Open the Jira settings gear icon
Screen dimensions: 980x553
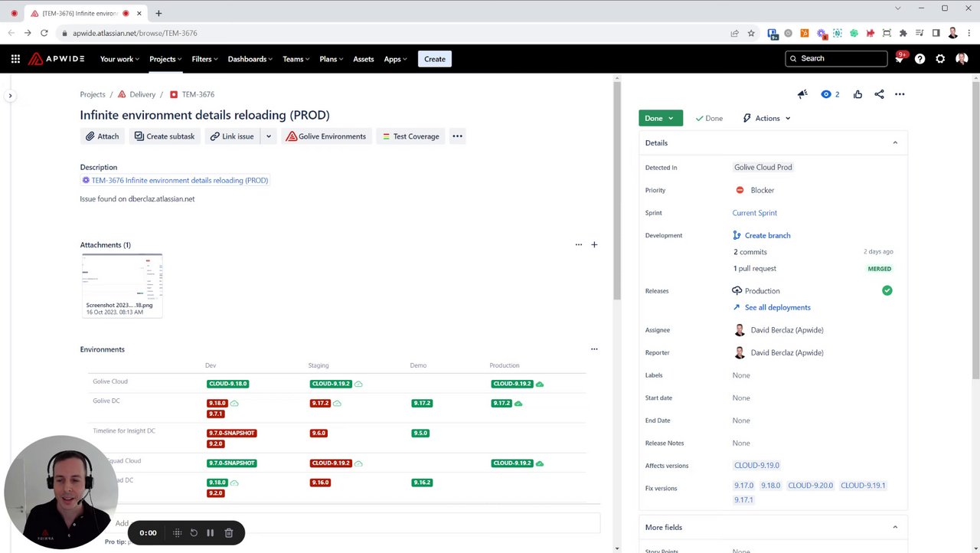[941, 59]
